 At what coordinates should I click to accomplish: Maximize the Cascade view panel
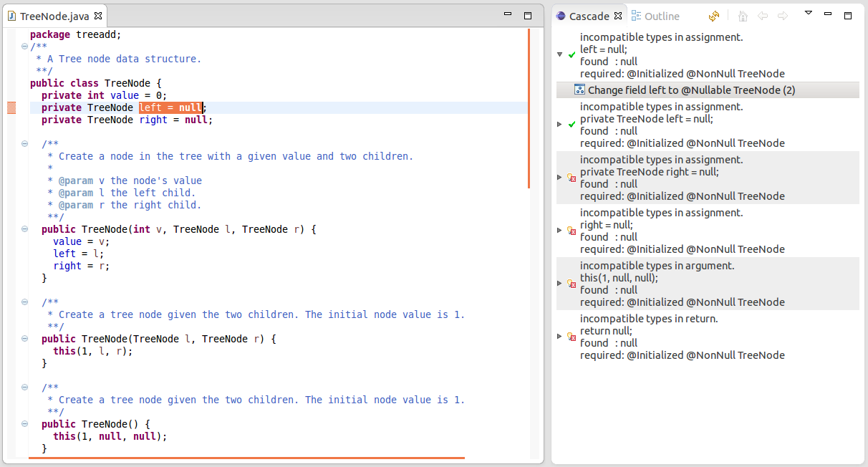(x=848, y=15)
